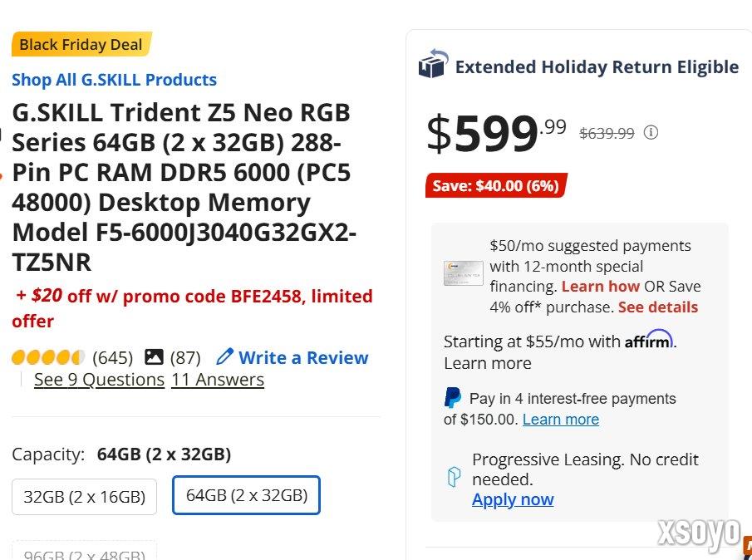
Task: Choose the 96GB (2 x 48GB) capacity option
Action: pyautogui.click(x=84, y=553)
